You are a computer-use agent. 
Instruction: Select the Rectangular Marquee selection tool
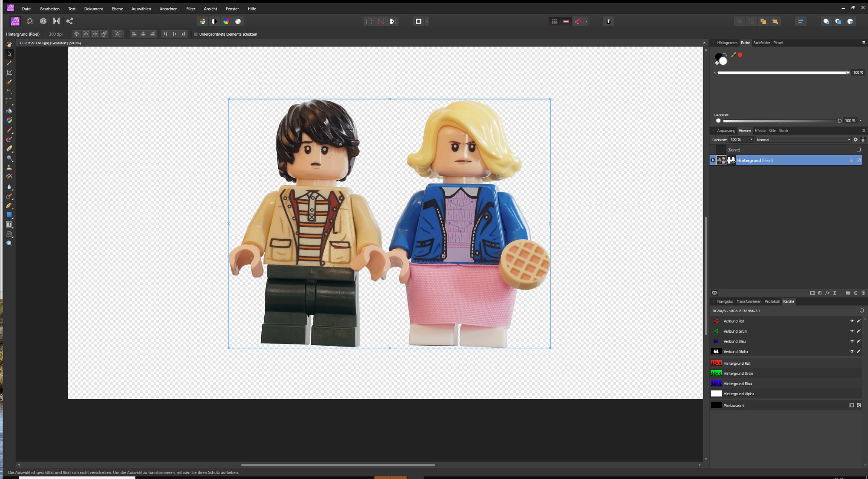tap(9, 101)
